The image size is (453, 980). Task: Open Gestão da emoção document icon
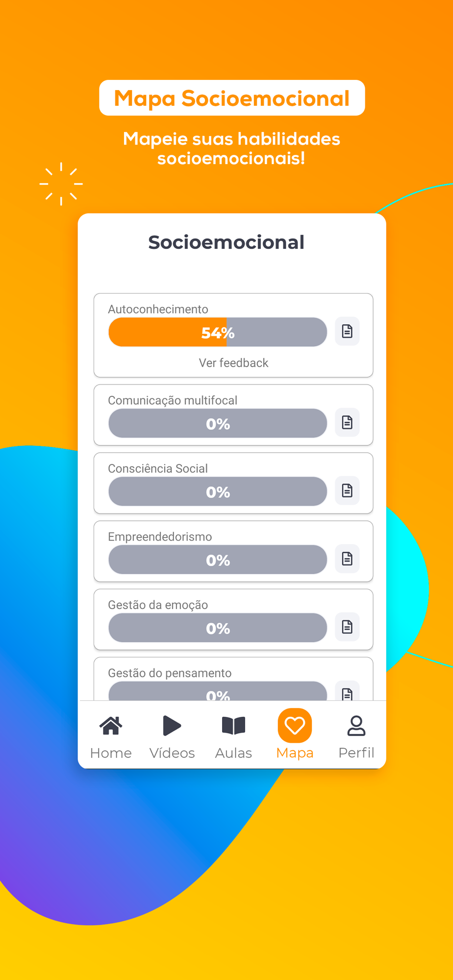point(347,627)
